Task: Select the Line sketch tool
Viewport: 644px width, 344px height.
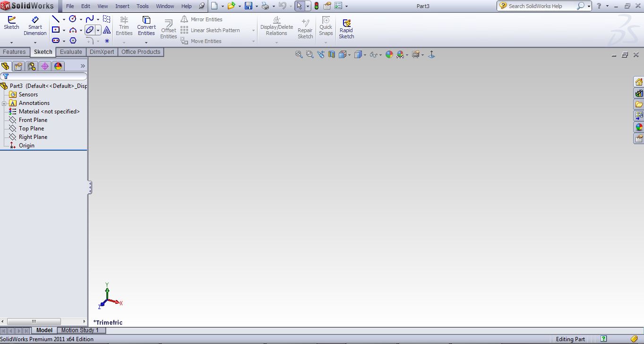Action: 56,19
